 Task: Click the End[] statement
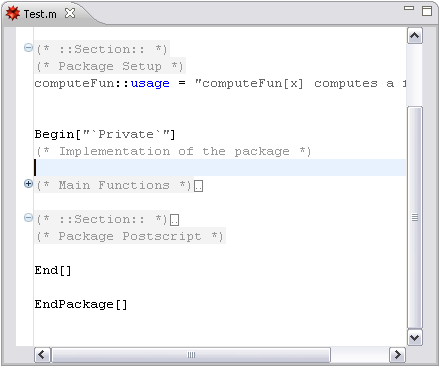[x=53, y=270]
